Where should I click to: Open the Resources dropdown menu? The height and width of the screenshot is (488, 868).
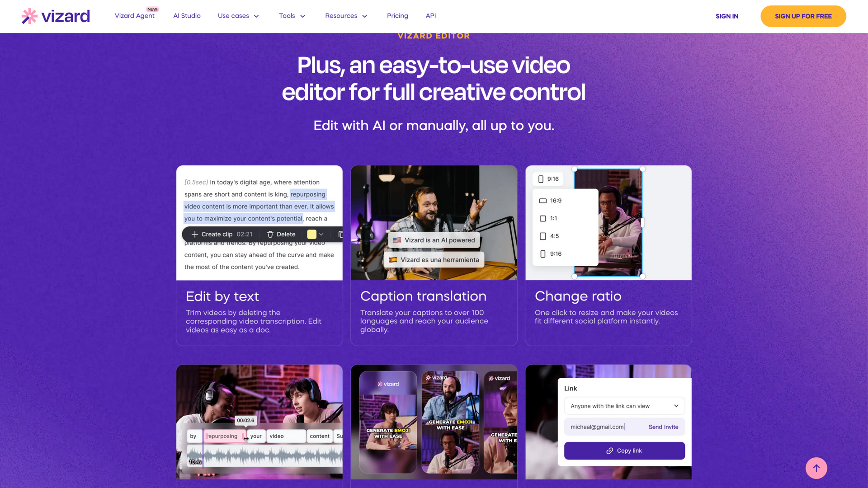[x=346, y=16]
